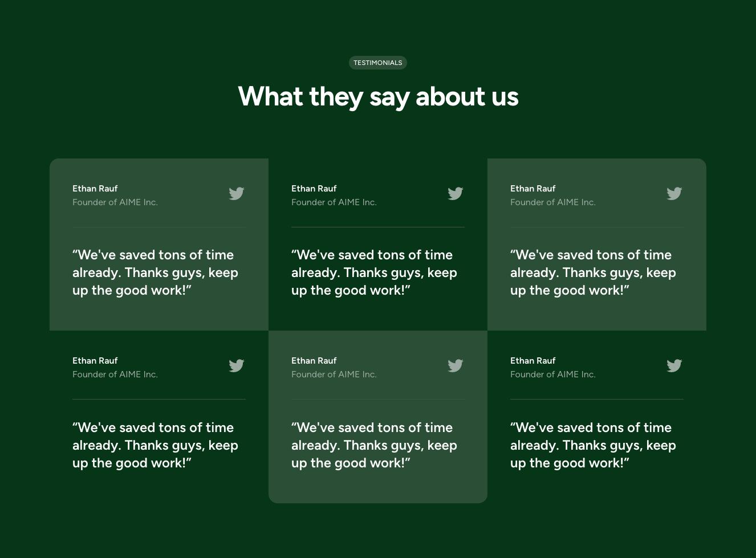This screenshot has height=558, width=756.
Task: Click the Ethan Rauf name in the top-middle card
Action: (x=314, y=189)
